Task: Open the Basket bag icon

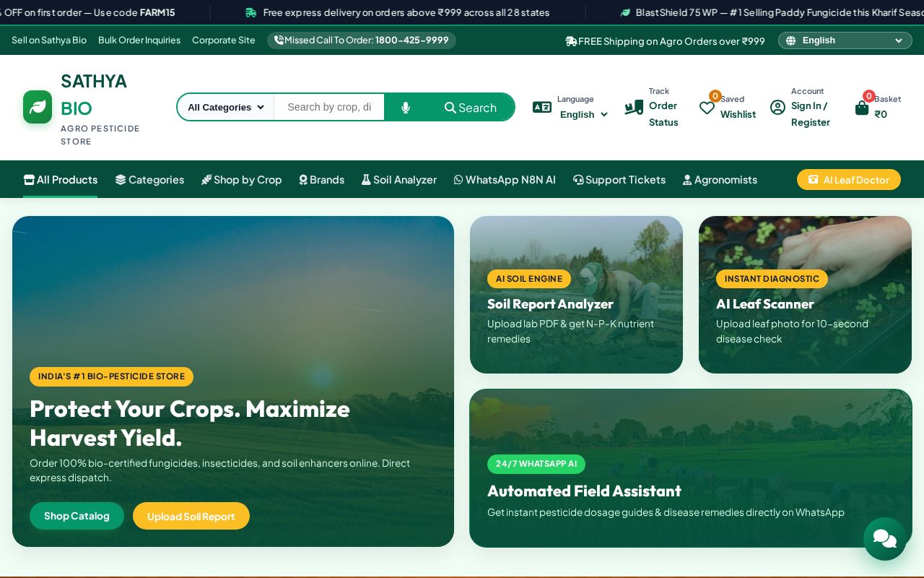Action: tap(862, 108)
